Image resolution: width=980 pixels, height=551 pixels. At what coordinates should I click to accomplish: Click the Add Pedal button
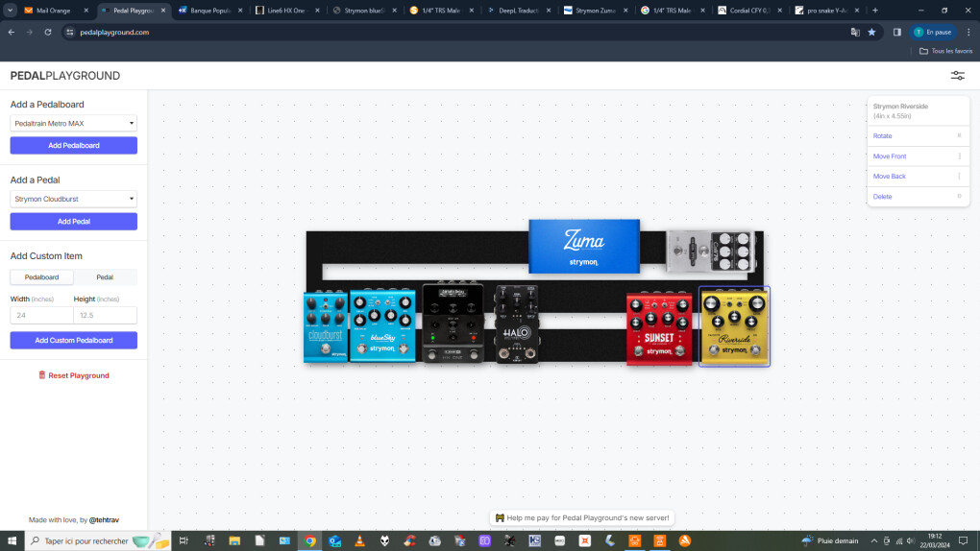click(74, 221)
